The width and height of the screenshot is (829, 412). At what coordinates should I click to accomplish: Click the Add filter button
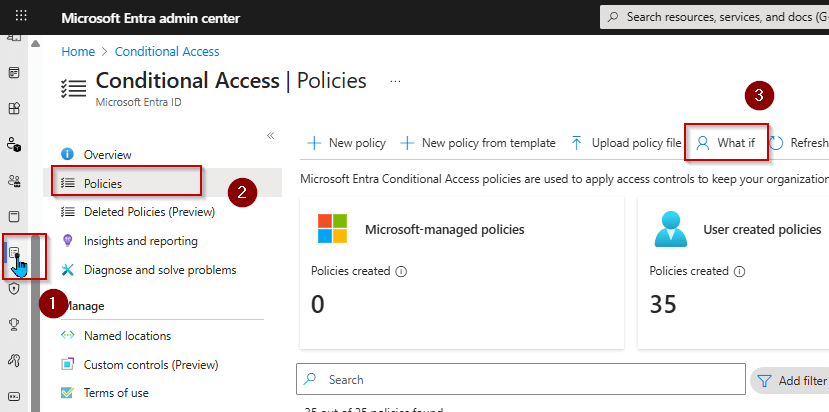(790, 380)
